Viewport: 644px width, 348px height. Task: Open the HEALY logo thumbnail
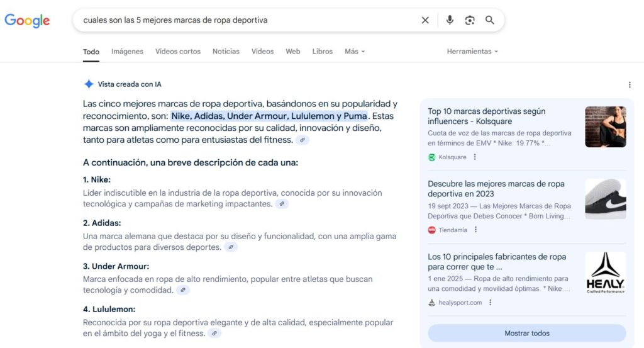click(606, 272)
